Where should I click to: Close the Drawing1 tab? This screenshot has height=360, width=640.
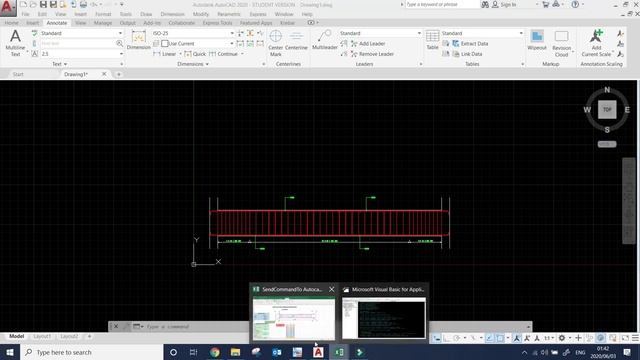(104, 74)
